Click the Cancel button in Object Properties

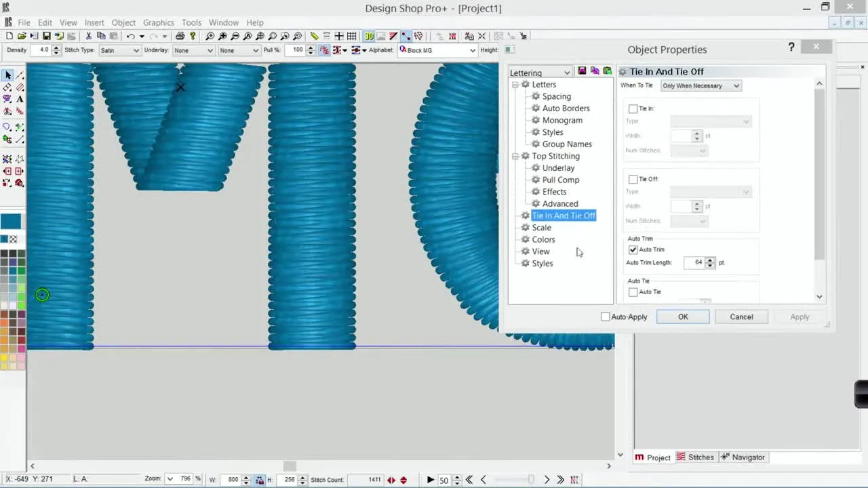point(741,317)
